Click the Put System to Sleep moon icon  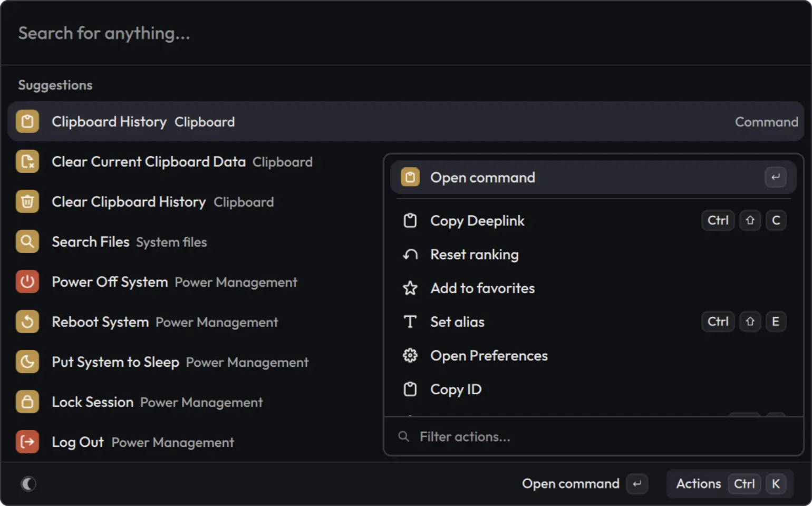[x=27, y=362]
